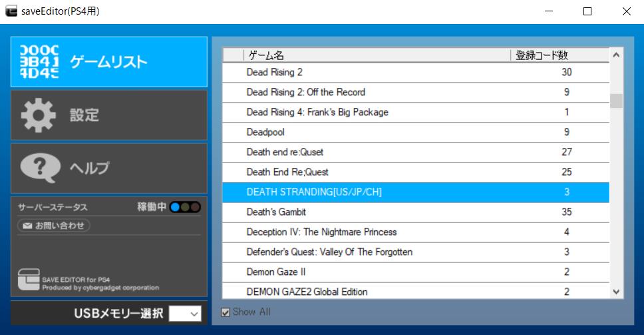Select Deadpool game row
Image resolution: width=644 pixels, height=335 pixels.
point(265,132)
